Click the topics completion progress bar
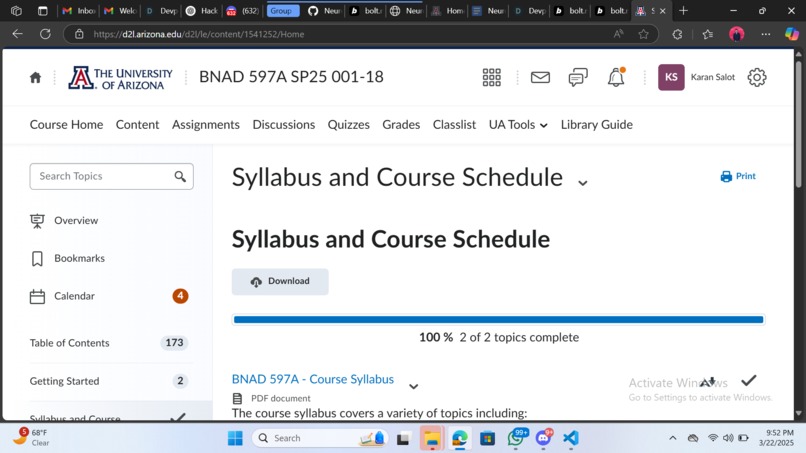 pos(498,320)
